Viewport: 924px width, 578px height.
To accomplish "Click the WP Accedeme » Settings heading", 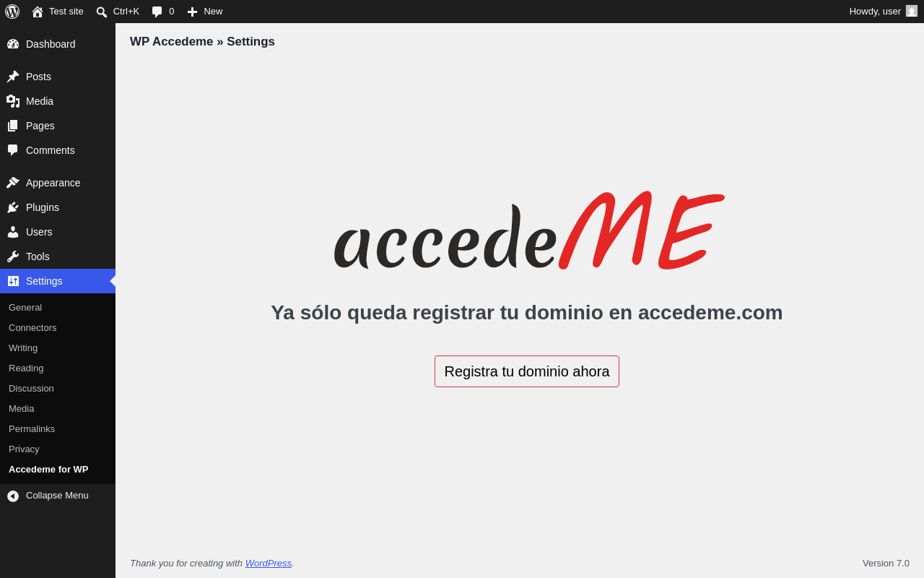I will point(202,42).
